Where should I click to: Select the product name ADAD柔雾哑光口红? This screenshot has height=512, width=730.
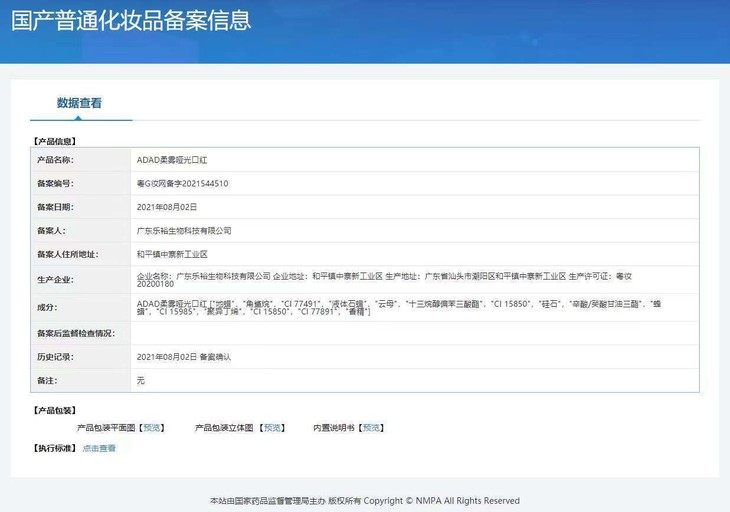(171, 160)
